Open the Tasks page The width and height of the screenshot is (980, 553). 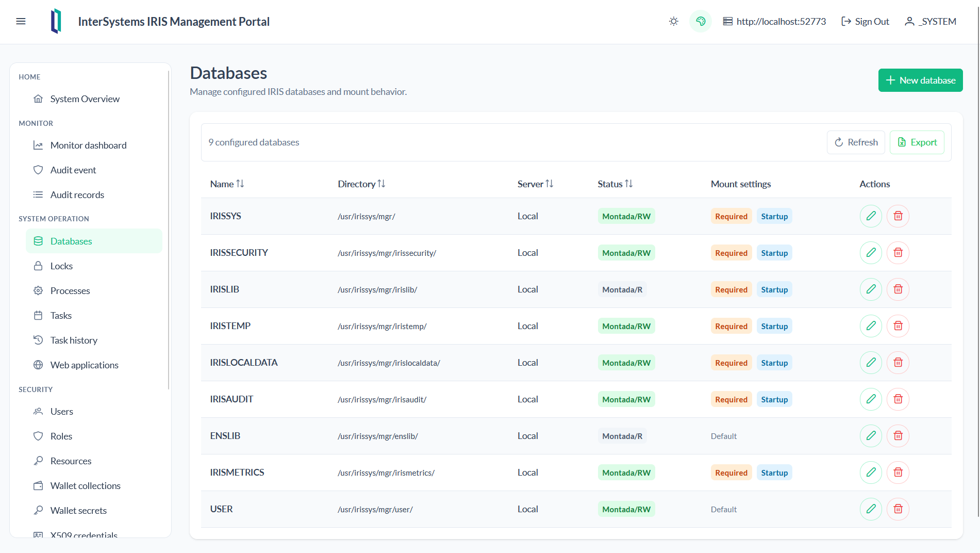pos(94,315)
